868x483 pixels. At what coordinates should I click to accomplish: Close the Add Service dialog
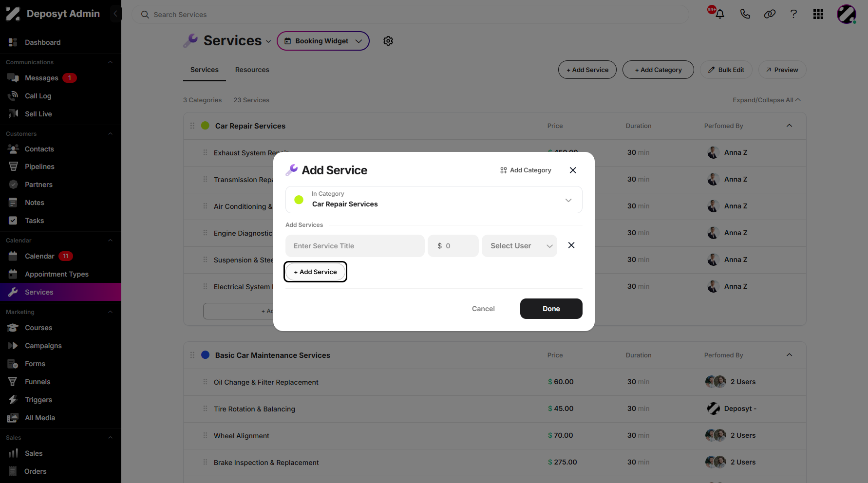tap(573, 170)
